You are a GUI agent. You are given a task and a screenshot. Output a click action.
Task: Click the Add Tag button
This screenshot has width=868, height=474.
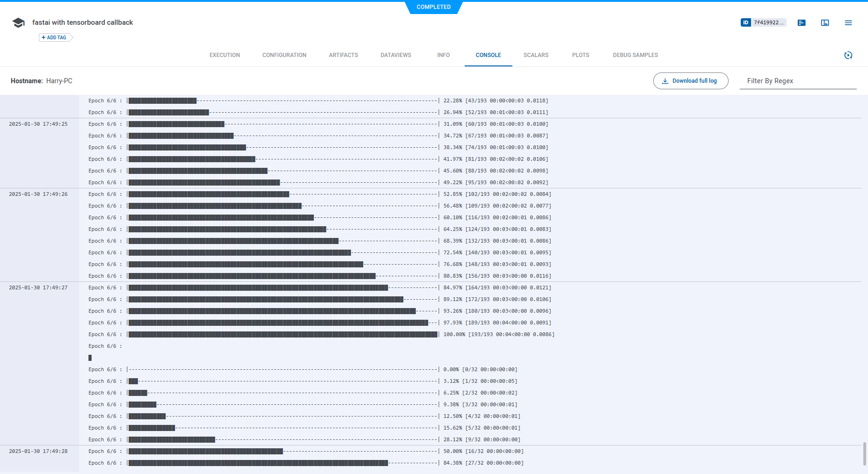coord(55,37)
